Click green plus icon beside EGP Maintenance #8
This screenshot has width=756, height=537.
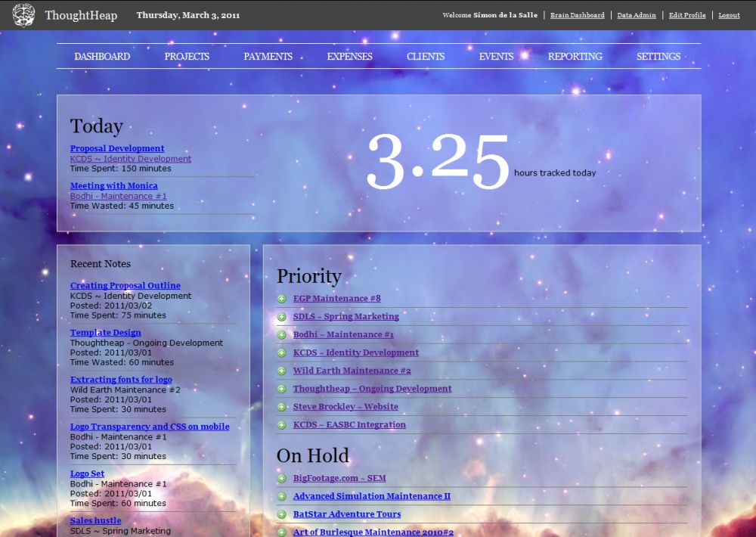coord(281,299)
